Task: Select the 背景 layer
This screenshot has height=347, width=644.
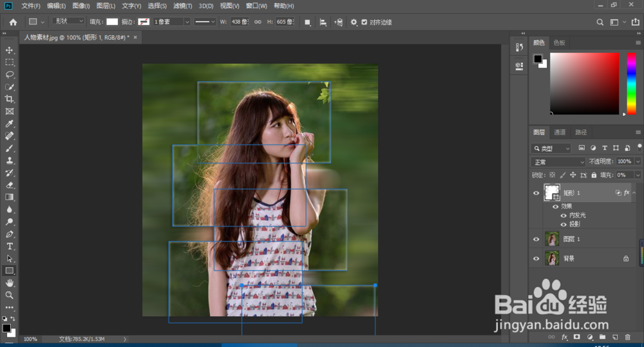Action: [569, 258]
